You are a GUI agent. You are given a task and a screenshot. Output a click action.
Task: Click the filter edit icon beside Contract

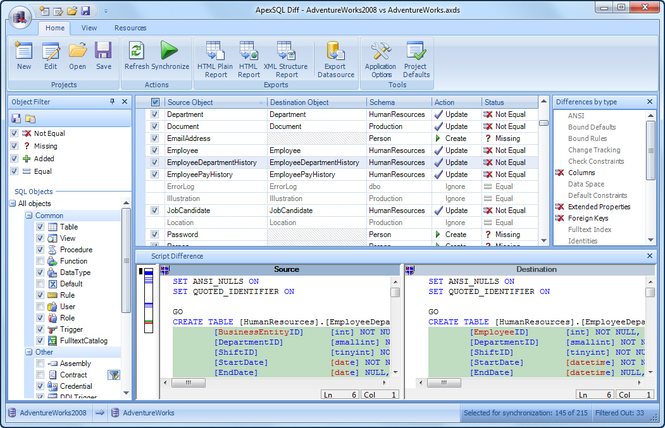[113, 375]
